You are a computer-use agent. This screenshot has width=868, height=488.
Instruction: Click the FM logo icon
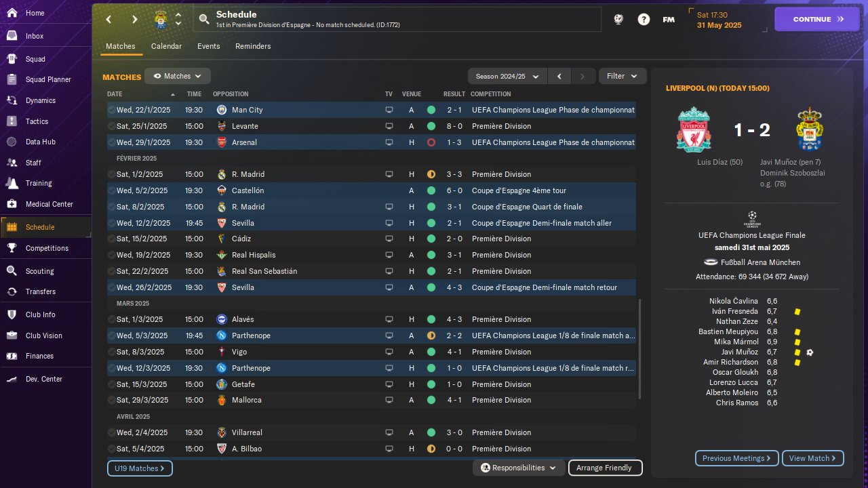(669, 20)
